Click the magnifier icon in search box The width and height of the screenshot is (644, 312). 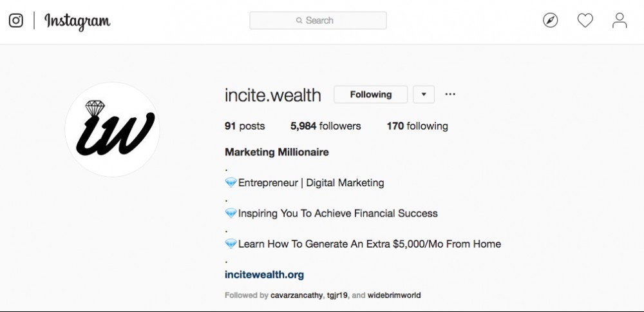pos(299,21)
